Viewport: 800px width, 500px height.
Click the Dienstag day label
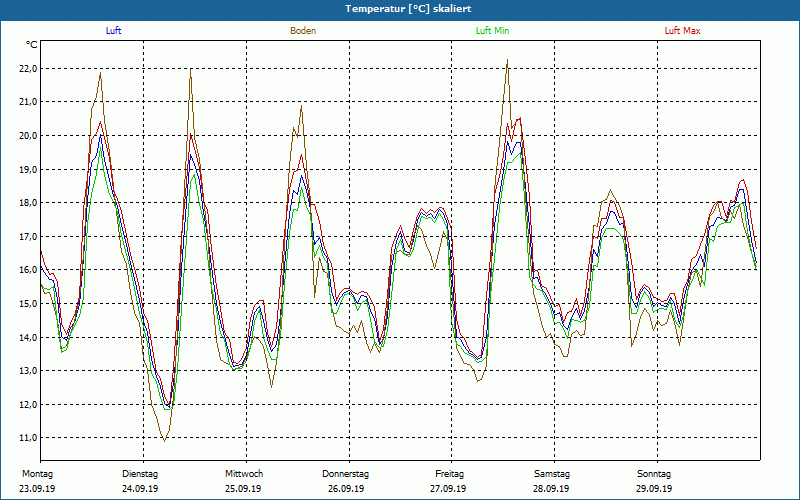[x=140, y=473]
